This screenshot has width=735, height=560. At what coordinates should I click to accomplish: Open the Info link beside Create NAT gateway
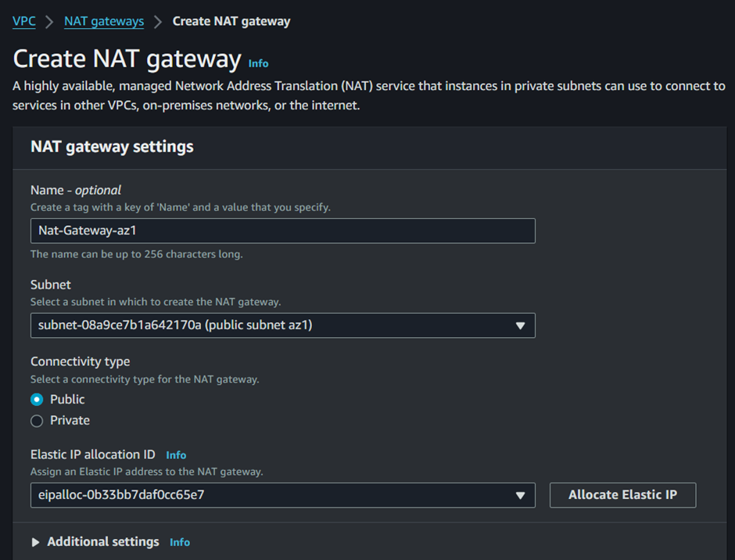coord(258,63)
